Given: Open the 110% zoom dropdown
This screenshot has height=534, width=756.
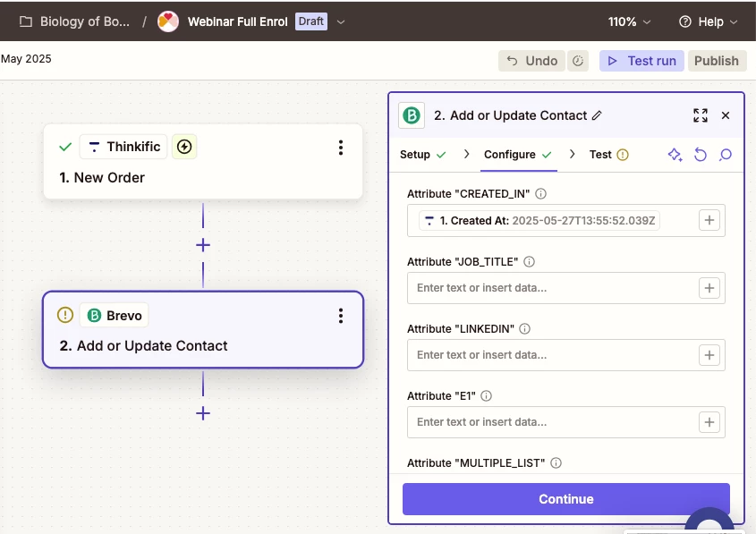Looking at the screenshot, I should [x=629, y=21].
